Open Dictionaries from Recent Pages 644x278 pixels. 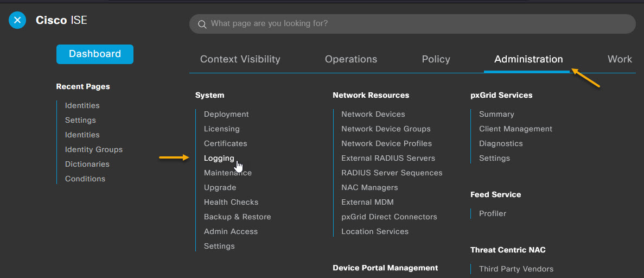pyautogui.click(x=87, y=164)
